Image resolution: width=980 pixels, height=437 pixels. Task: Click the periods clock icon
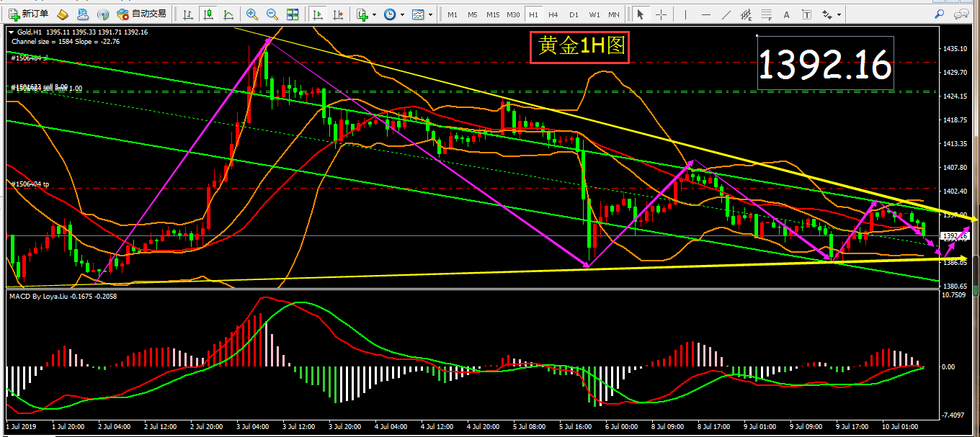point(390,14)
